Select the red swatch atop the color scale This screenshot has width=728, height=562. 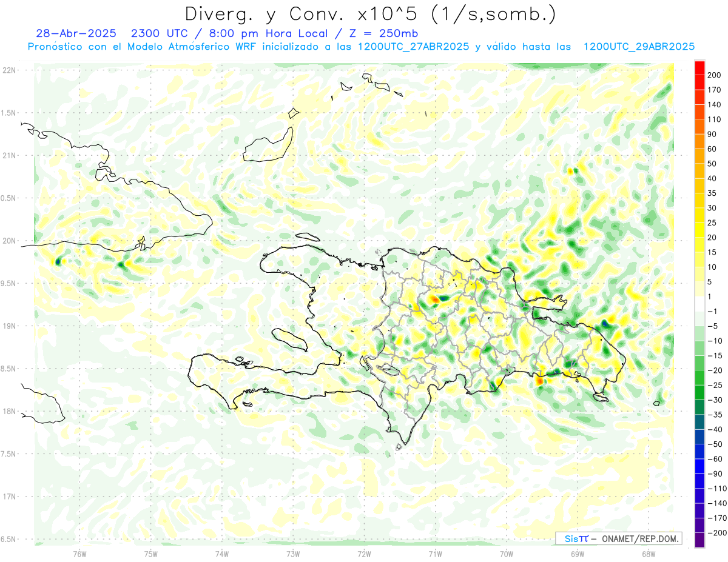pos(699,67)
